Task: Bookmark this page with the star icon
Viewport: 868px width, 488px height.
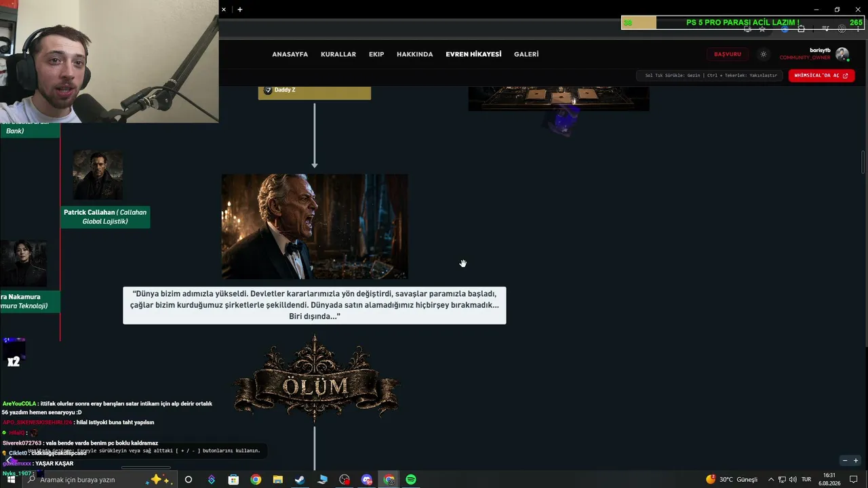Action: click(762, 28)
